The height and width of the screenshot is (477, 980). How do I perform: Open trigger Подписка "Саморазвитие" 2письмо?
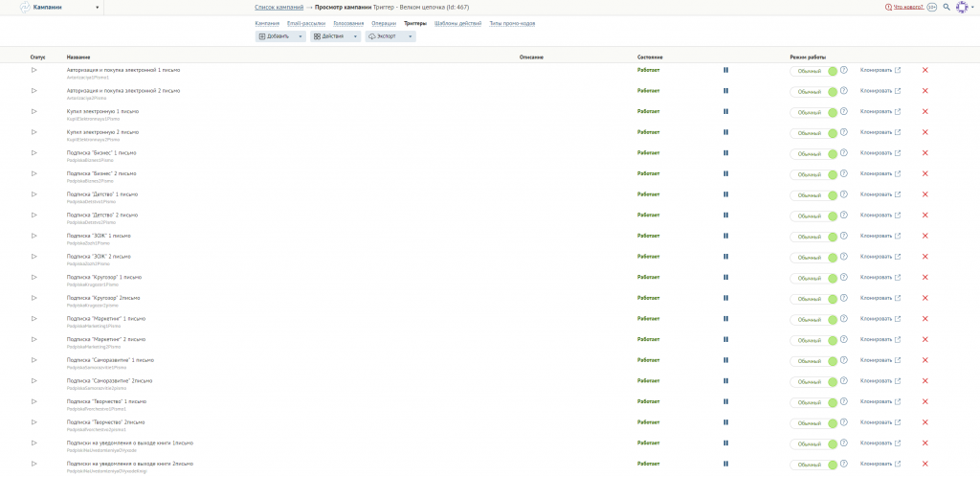click(x=109, y=380)
